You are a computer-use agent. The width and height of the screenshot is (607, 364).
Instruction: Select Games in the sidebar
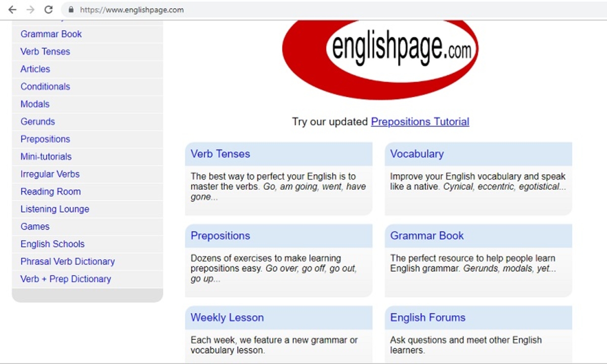point(35,226)
